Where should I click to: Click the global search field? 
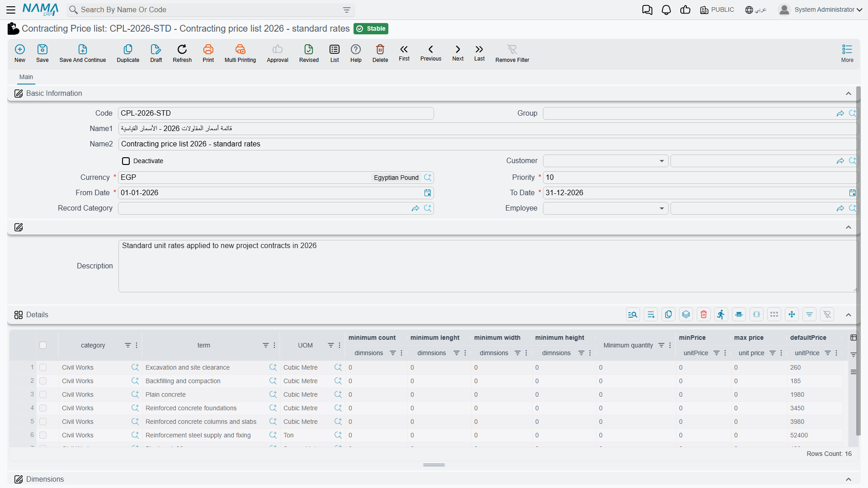click(210, 10)
